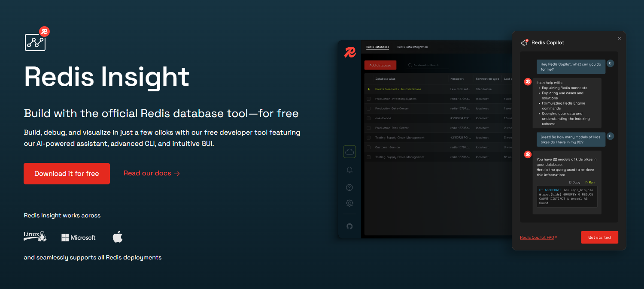This screenshot has width=644, height=289.
Task: Click the arrow after Read our docs
Action: point(177,174)
